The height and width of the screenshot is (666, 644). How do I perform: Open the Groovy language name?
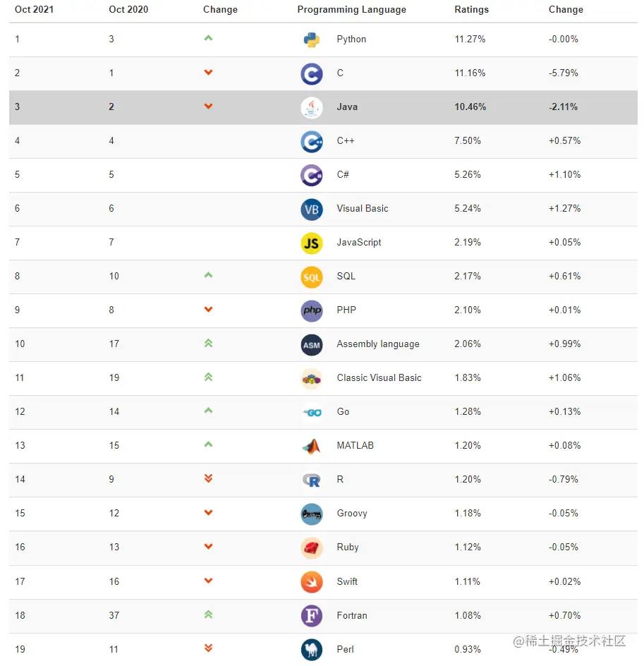pyautogui.click(x=351, y=514)
